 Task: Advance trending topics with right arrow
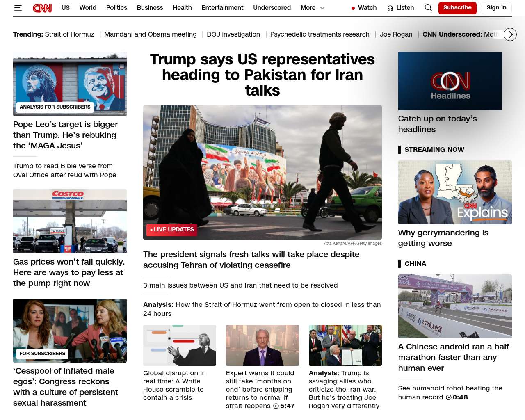coord(510,34)
